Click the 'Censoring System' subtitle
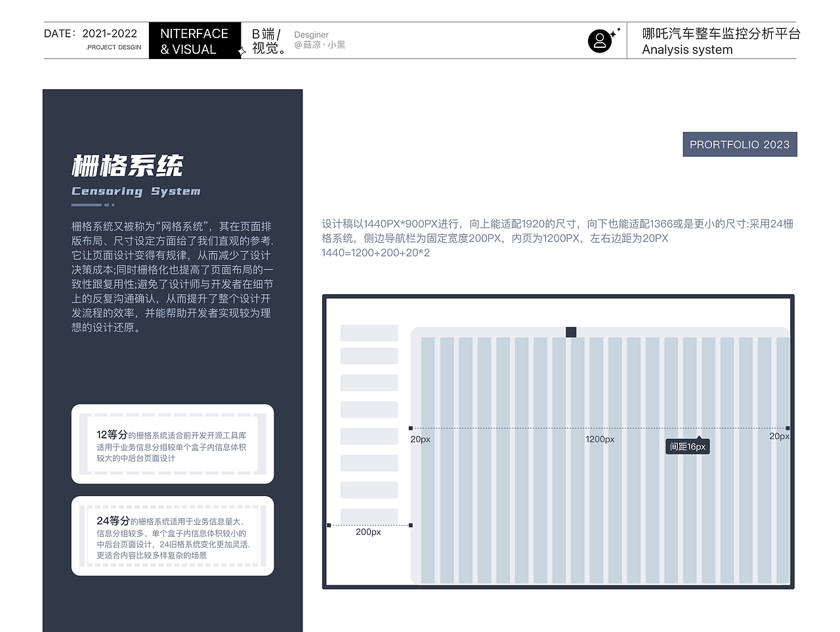The height and width of the screenshot is (632, 840). 136,191
